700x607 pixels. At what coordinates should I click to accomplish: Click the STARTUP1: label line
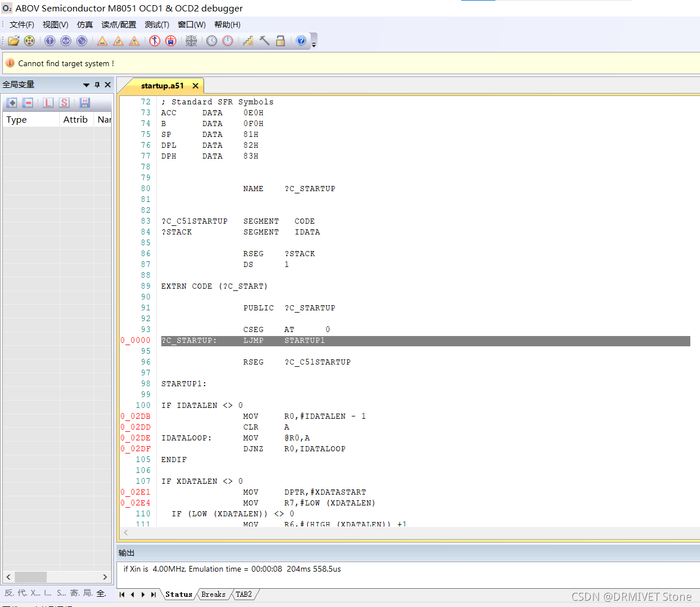[184, 384]
